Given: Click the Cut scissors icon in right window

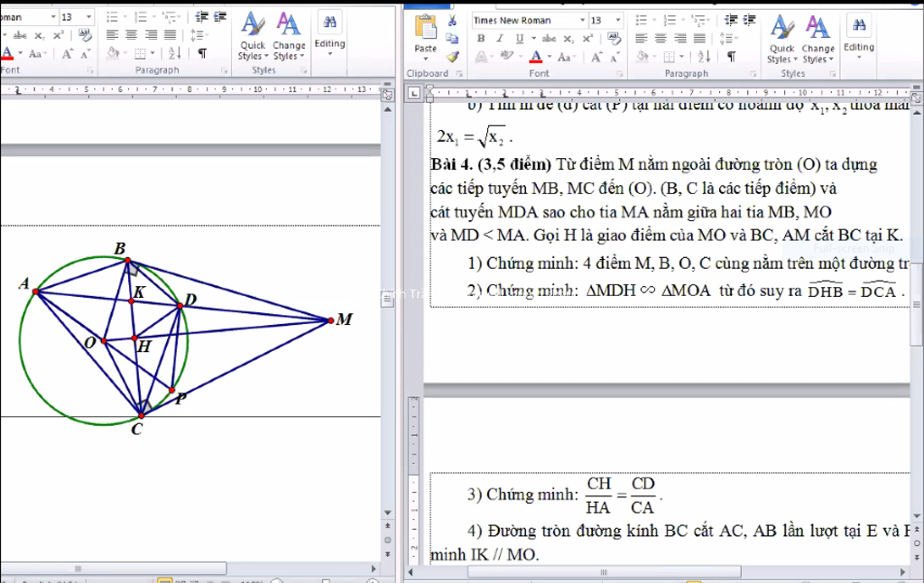Looking at the screenshot, I should pos(452,22).
